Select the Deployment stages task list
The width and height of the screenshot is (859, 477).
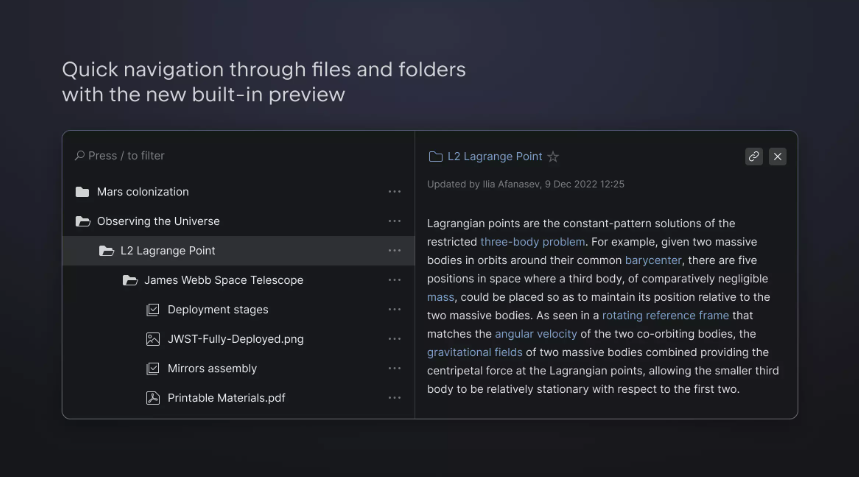[x=217, y=310]
